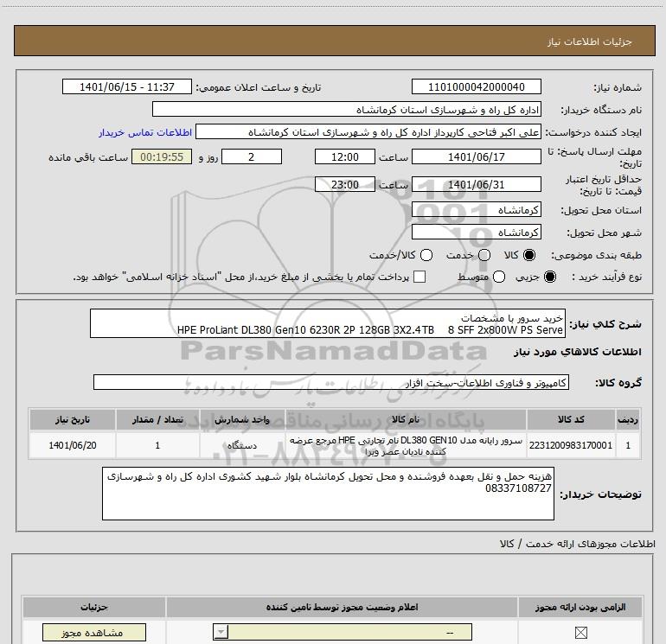
Task: Click the واحد شمارش column header
Action: [242, 419]
